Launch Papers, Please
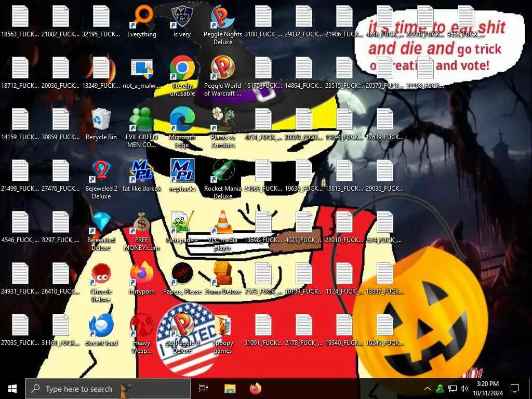This screenshot has width=532, height=399. tap(182, 278)
